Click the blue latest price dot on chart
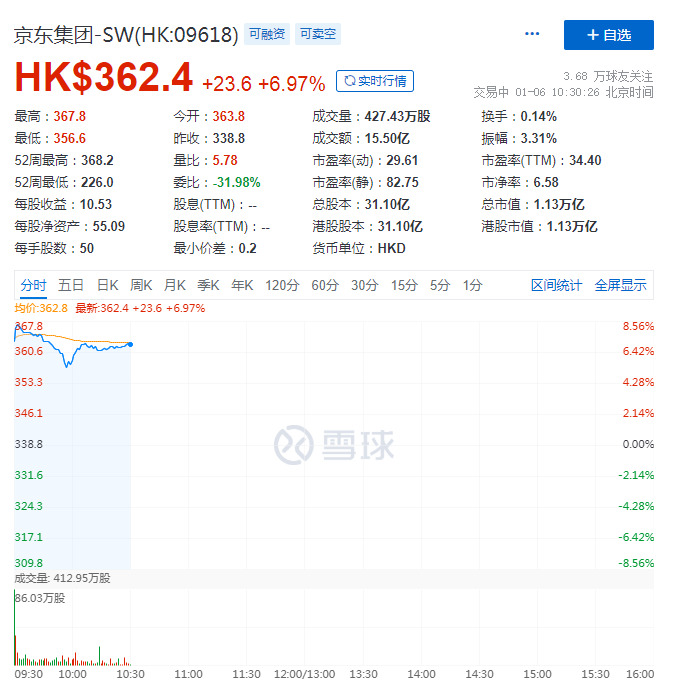Screen dimensions: 675x692 [x=130, y=344]
